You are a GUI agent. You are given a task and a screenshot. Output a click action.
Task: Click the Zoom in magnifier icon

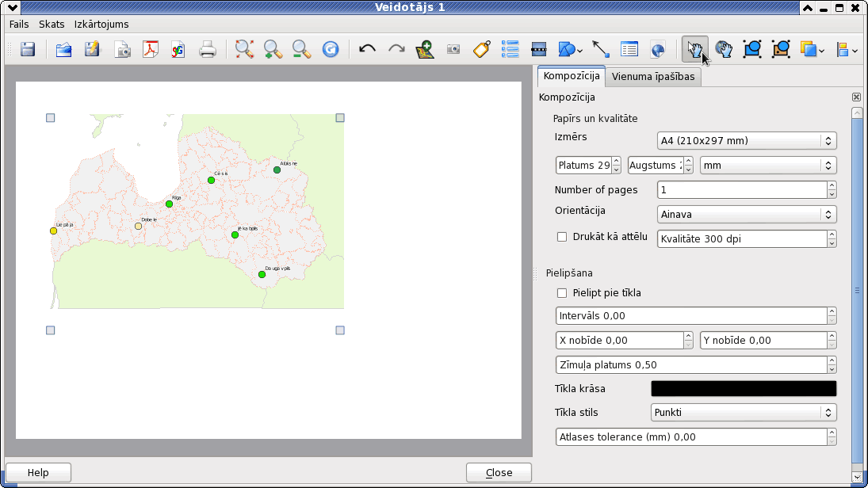coord(273,50)
